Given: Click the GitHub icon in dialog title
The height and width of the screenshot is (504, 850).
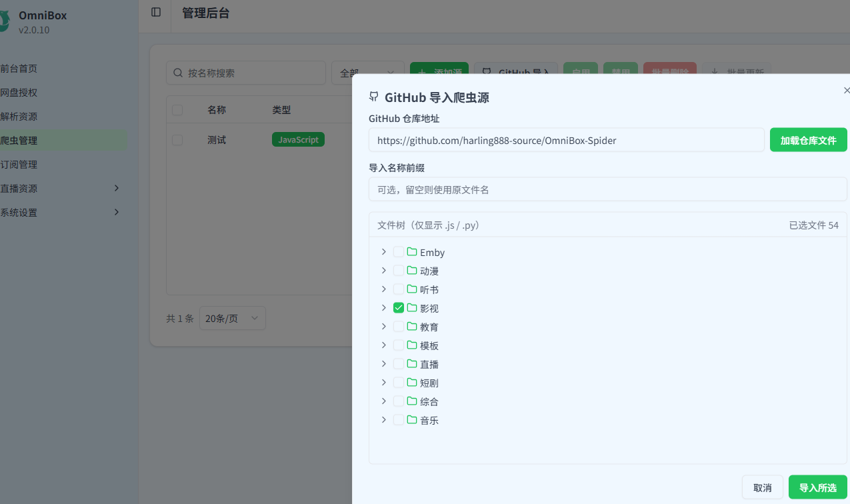Looking at the screenshot, I should (x=374, y=97).
